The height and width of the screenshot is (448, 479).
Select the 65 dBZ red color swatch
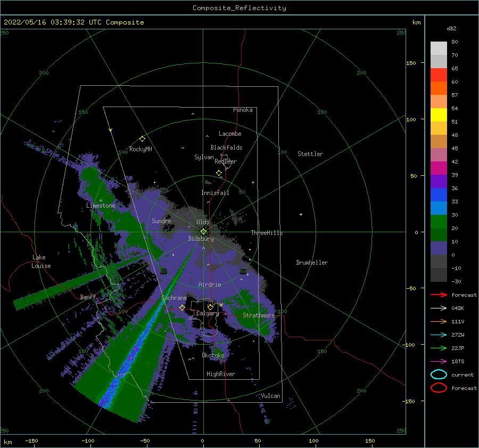pyautogui.click(x=439, y=75)
